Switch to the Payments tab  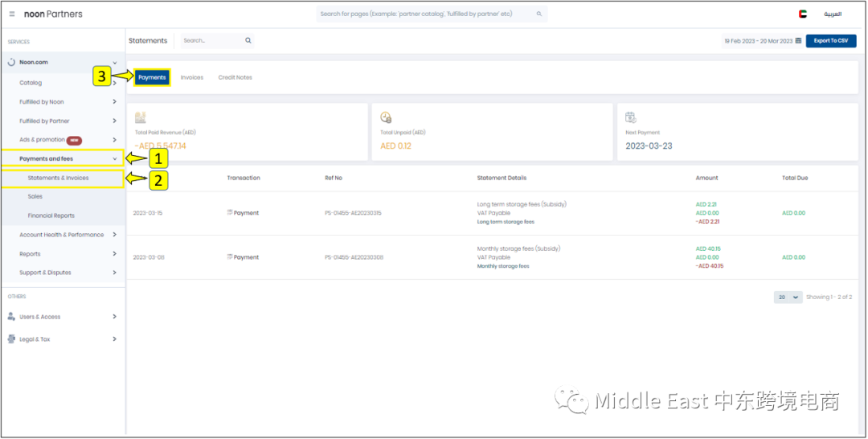pyautogui.click(x=152, y=77)
